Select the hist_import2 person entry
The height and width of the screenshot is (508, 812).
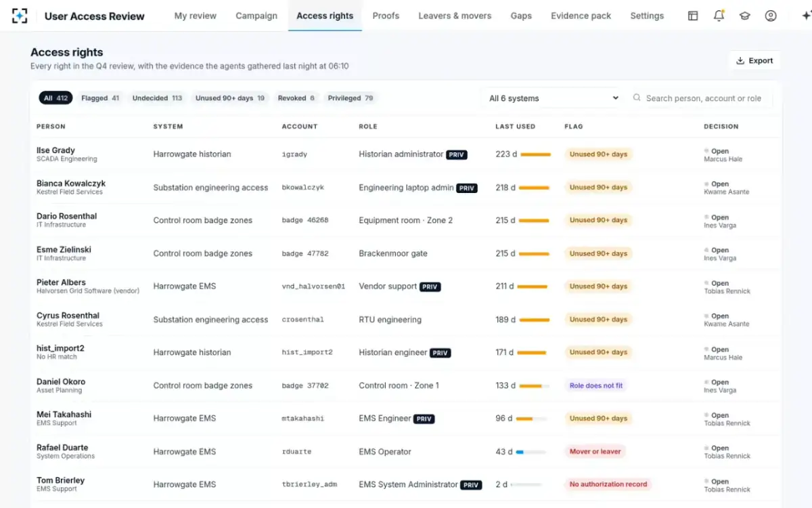[x=60, y=348]
